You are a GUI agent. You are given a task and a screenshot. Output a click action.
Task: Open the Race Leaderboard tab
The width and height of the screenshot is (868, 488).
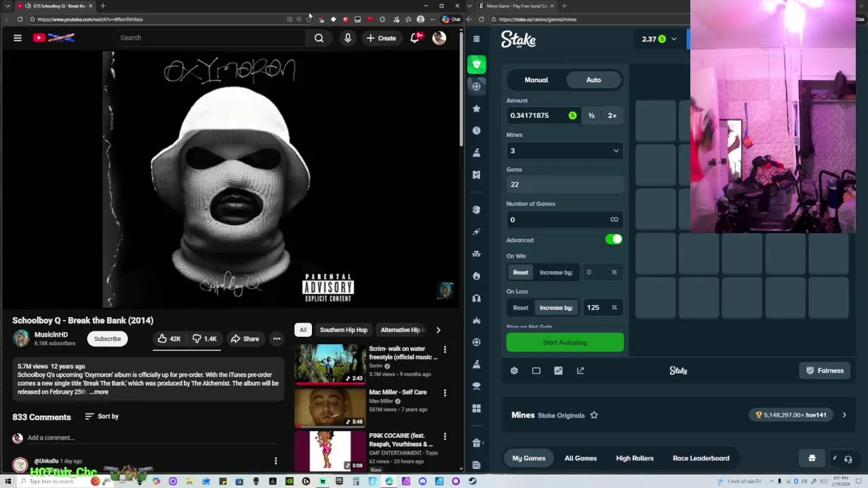(x=701, y=458)
